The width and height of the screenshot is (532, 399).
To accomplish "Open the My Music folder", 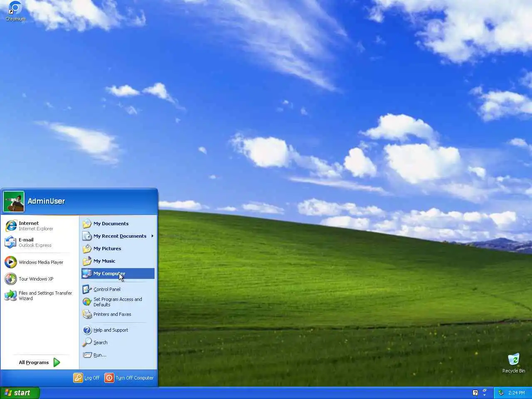I will (118, 261).
